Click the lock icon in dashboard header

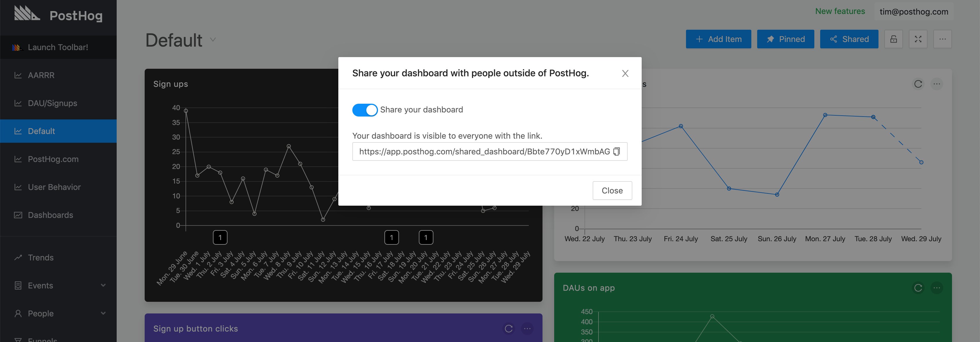pyautogui.click(x=893, y=39)
